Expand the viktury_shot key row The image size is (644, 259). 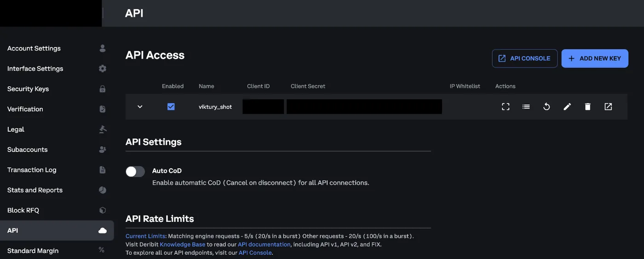point(140,107)
